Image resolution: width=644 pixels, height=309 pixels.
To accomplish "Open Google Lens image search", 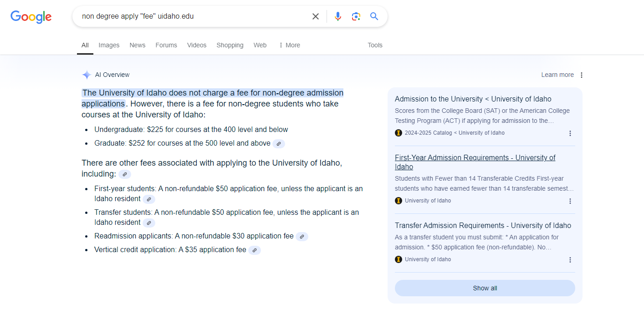I will pyautogui.click(x=356, y=16).
